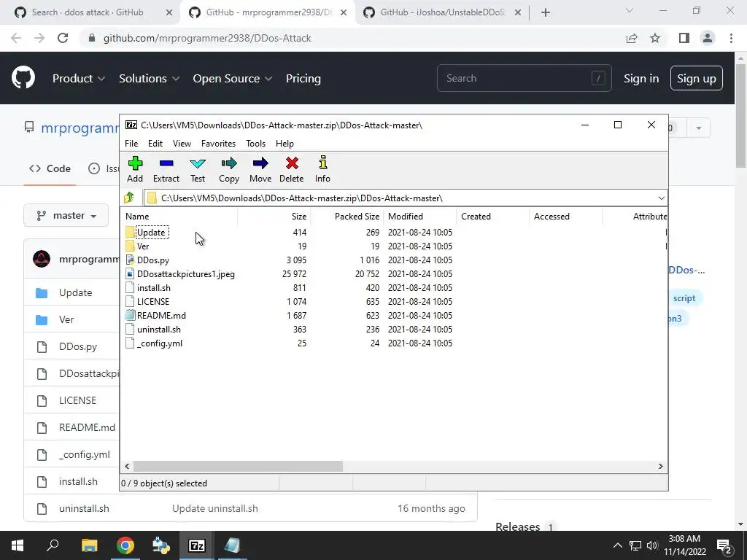The width and height of the screenshot is (747, 560).
Task: Click the Extract toolbar icon
Action: click(x=166, y=169)
